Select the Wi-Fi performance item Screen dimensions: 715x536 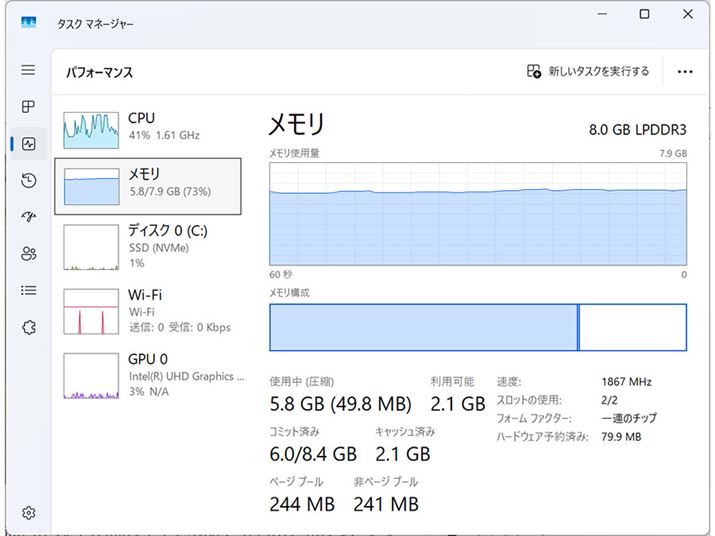148,312
